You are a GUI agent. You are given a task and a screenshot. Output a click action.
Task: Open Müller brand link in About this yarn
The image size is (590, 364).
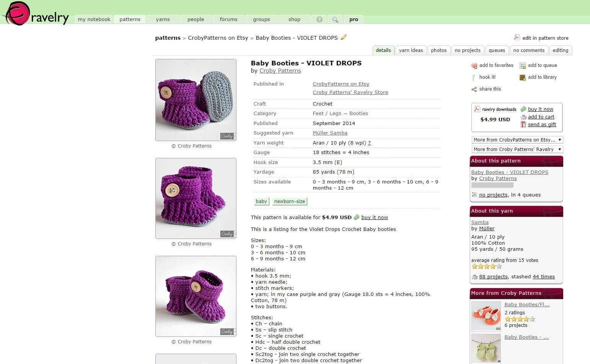tap(487, 229)
